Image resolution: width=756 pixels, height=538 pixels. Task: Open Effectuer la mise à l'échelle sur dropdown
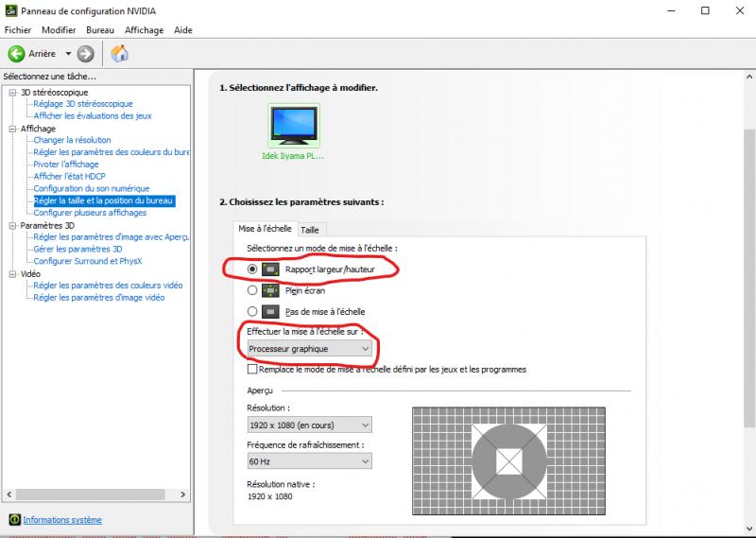[310, 348]
